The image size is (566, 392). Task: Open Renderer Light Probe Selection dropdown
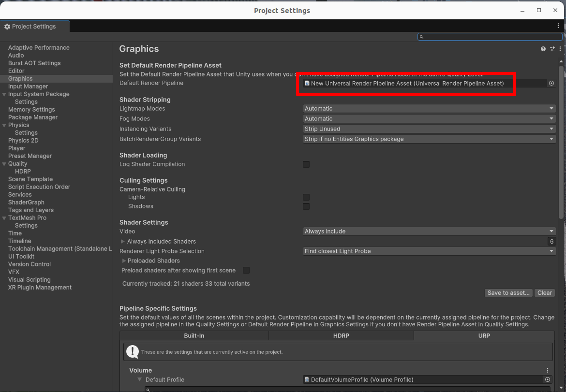point(429,251)
